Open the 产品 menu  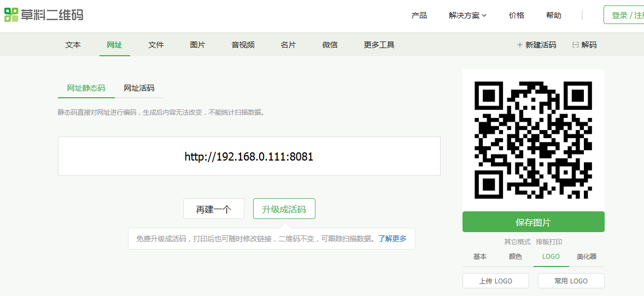coord(419,16)
